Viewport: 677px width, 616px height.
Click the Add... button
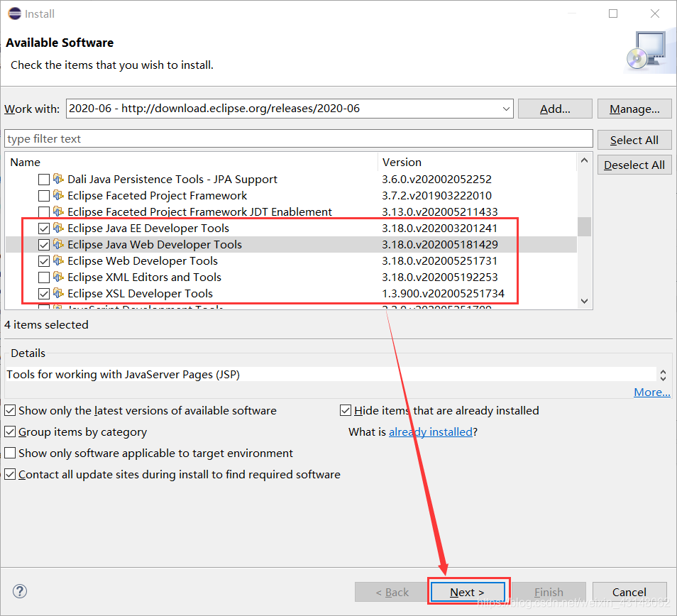pyautogui.click(x=555, y=109)
